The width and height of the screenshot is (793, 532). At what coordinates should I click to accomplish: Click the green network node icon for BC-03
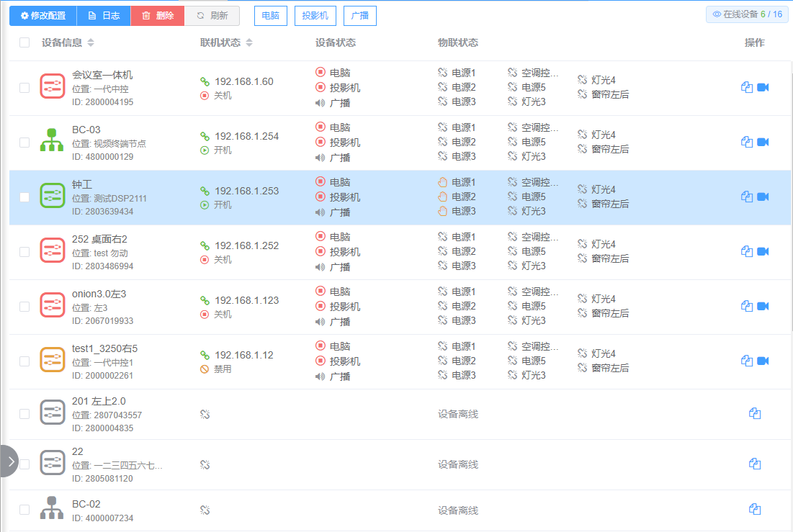(x=53, y=142)
